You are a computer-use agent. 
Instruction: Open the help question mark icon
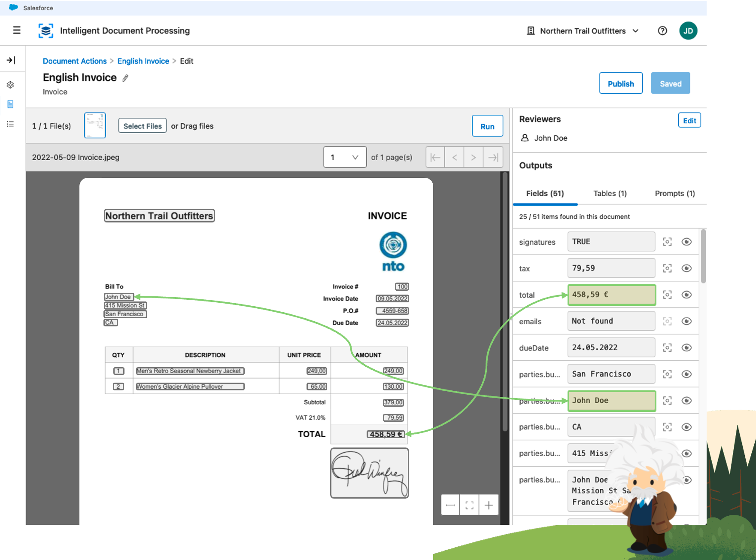tap(662, 30)
